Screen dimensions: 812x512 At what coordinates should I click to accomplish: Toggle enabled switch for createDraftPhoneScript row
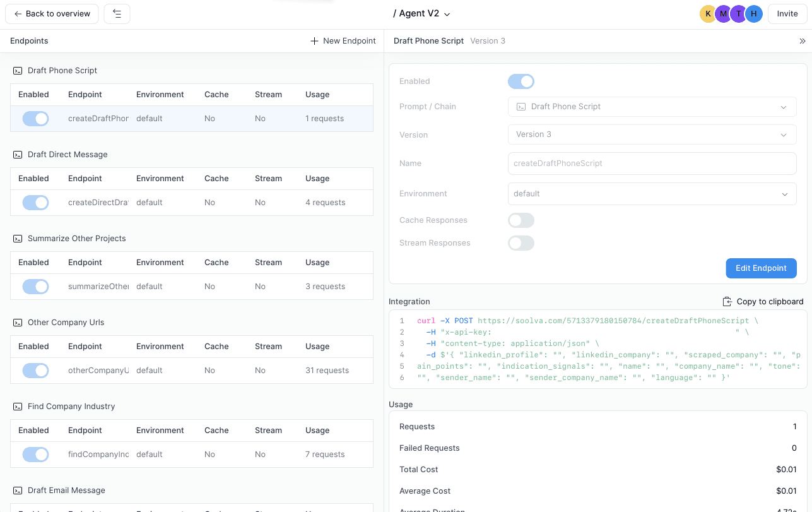[x=35, y=119]
